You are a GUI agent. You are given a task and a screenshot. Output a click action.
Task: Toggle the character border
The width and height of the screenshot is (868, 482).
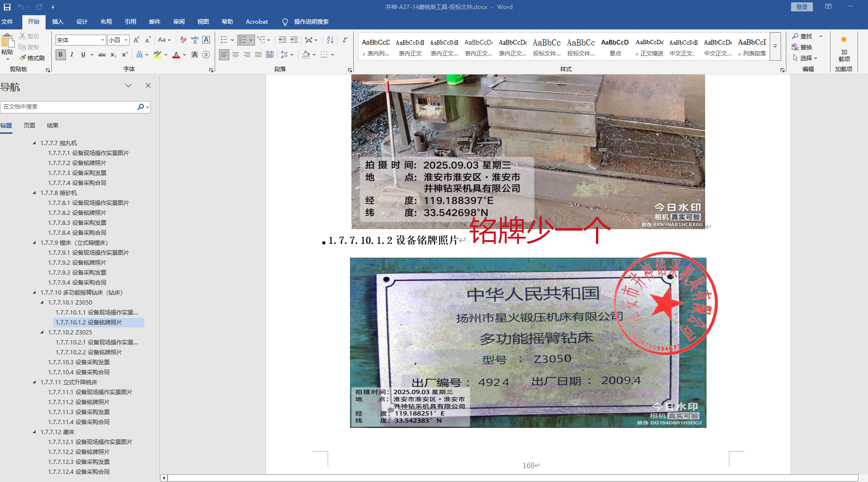click(206, 40)
